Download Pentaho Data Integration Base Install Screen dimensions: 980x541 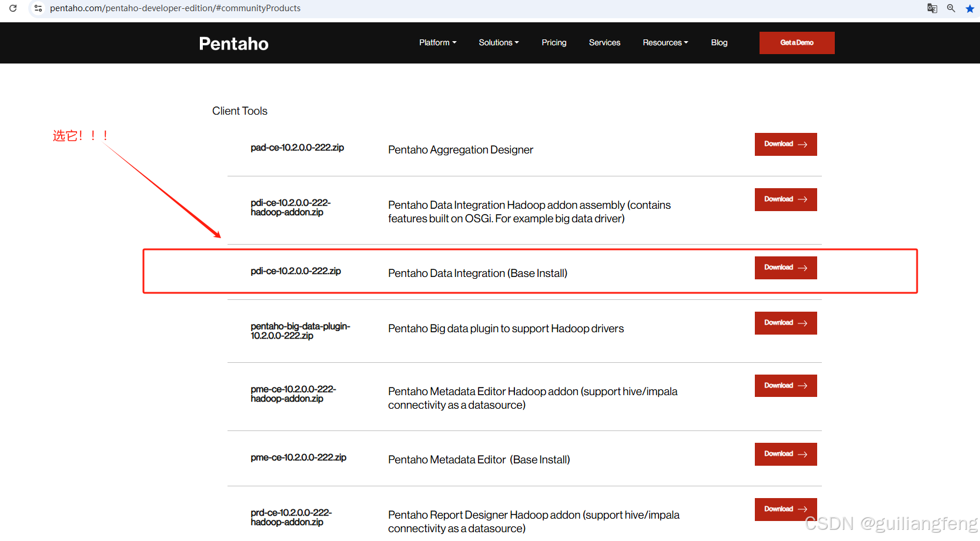pos(785,268)
